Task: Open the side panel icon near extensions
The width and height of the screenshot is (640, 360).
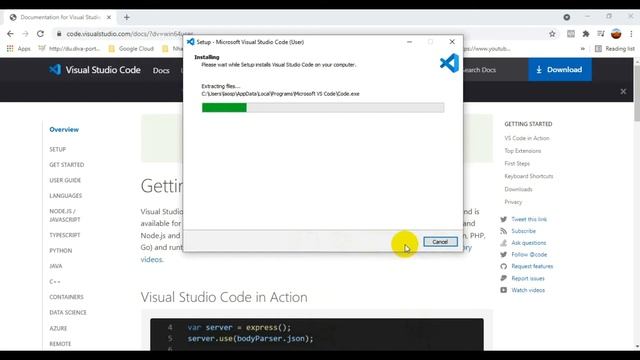Action: coord(571,34)
